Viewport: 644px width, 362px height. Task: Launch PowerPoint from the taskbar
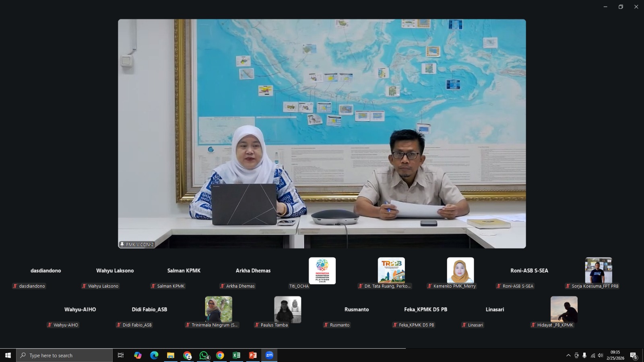(253, 355)
